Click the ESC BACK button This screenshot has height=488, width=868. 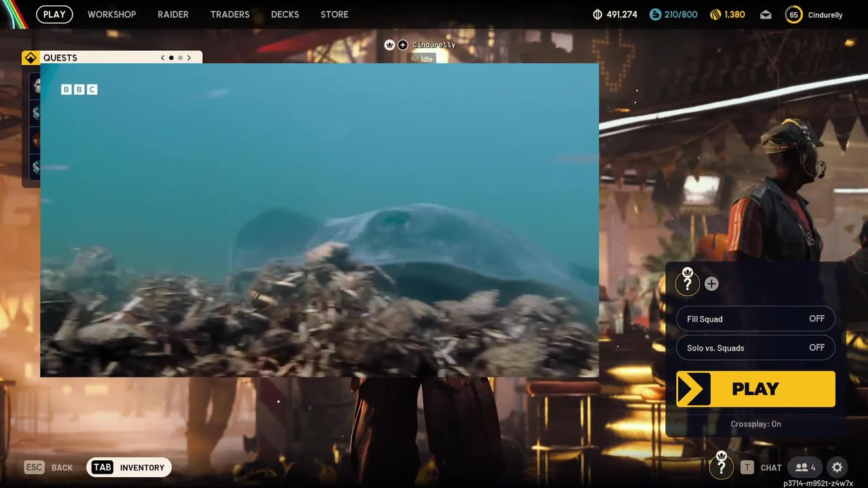coord(48,467)
